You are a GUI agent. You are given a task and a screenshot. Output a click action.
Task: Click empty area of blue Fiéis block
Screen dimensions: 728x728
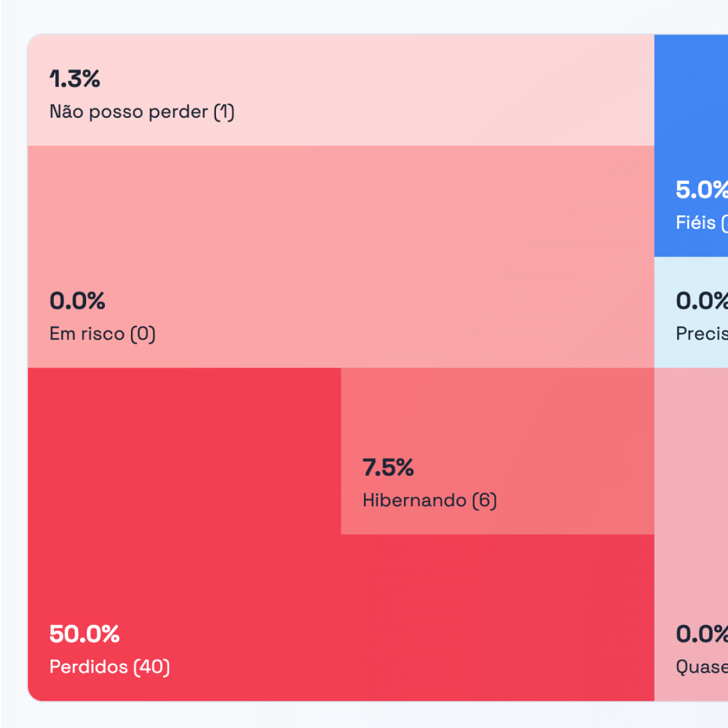692,97
